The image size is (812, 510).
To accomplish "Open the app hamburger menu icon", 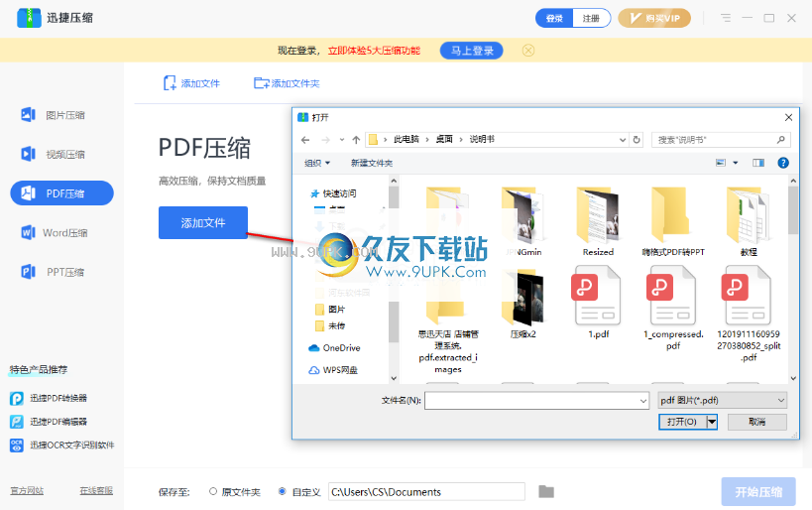I will point(726,18).
